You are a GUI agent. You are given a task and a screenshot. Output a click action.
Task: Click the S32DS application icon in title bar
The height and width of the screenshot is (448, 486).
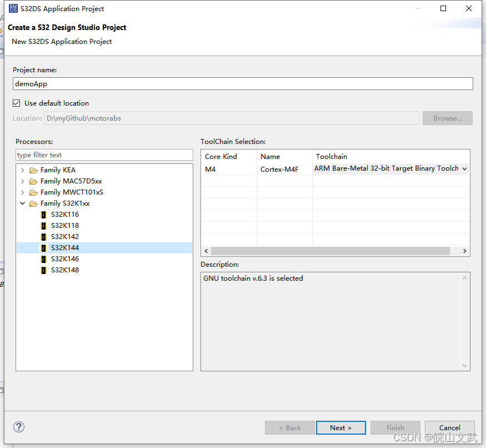coord(13,8)
